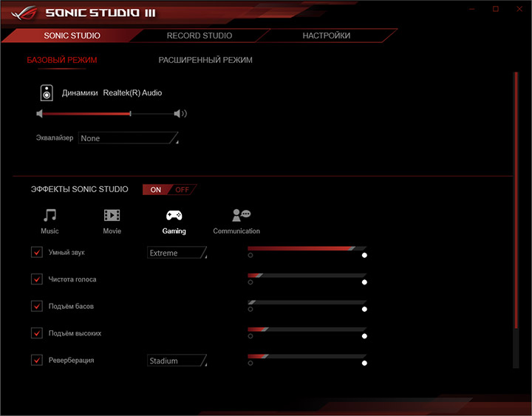Screen dimensions: 532x416
Task: Set Подъём высоких to maximum dot
Action: coord(364,336)
